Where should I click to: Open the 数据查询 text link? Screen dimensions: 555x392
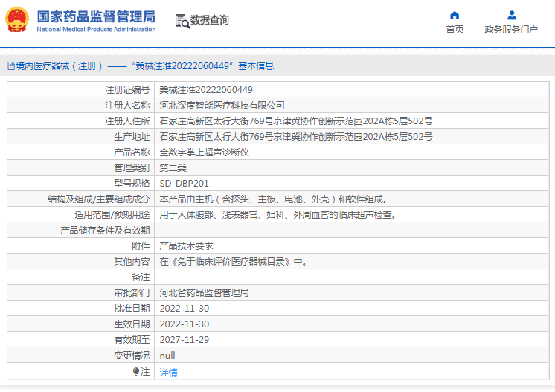coord(210,21)
